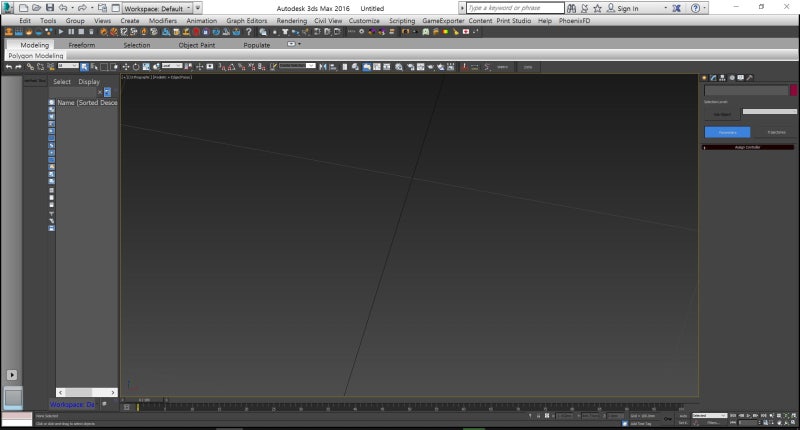Click the Open File folder icon
Viewport: 800px width, 430px height.
pyautogui.click(x=36, y=8)
